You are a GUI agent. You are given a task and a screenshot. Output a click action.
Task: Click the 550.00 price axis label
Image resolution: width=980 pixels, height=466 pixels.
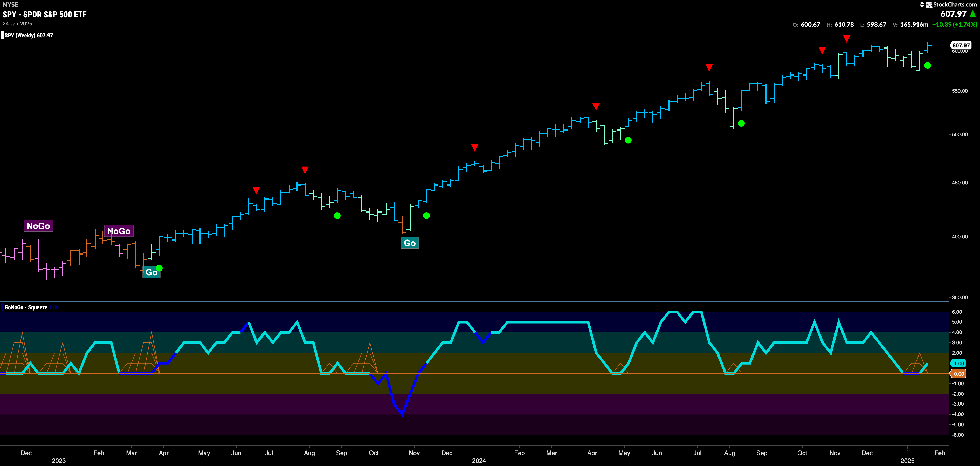(x=960, y=91)
